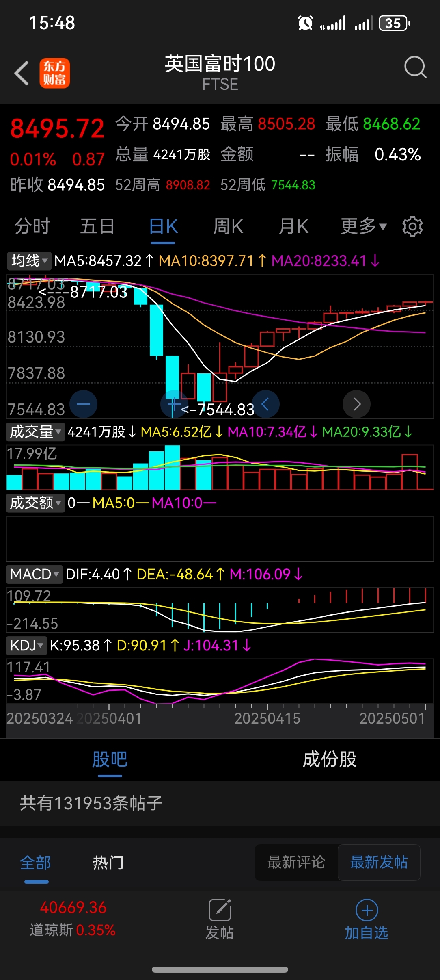Tap the MA5:8457.32 readout
Image resolution: width=440 pixels, height=980 pixels.
(x=104, y=260)
